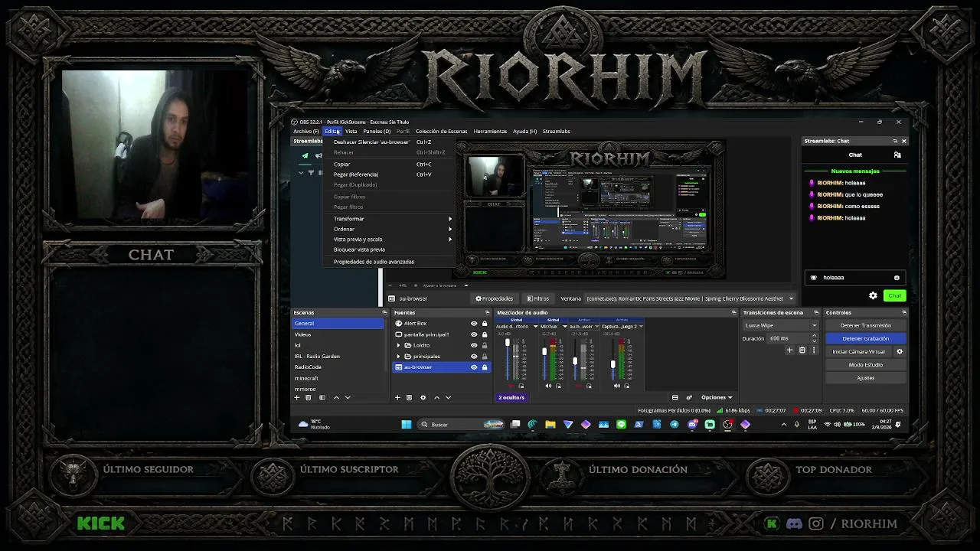Toggle lock on pantalla principal1 source

pos(485,334)
